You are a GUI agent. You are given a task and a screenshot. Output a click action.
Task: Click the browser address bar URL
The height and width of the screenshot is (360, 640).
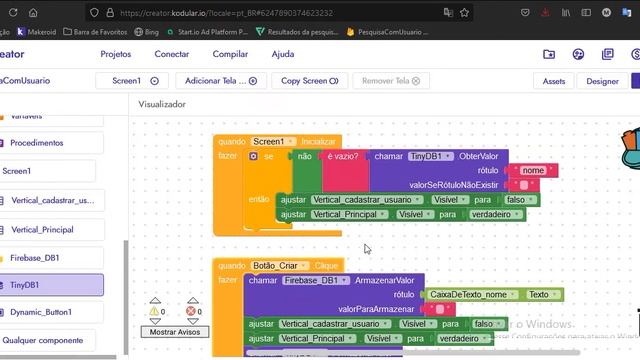pos(227,13)
